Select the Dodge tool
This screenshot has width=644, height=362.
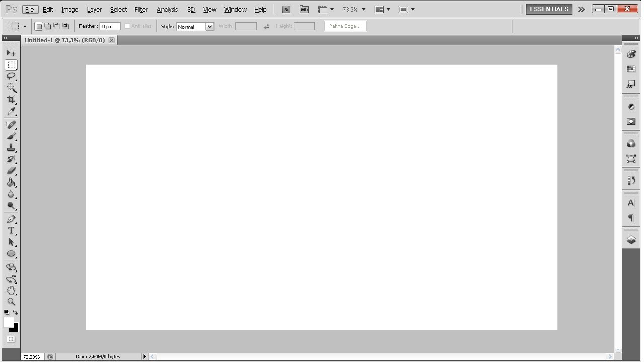click(x=11, y=206)
